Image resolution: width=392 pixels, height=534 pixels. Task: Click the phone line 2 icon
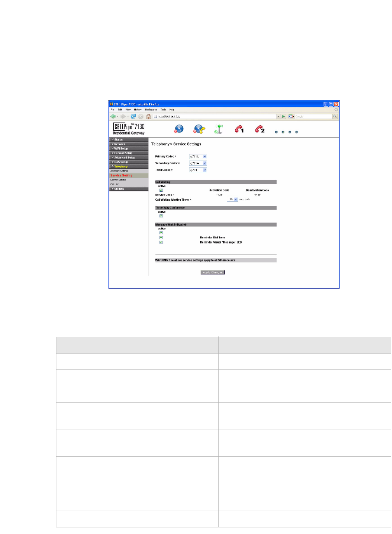coord(260,129)
